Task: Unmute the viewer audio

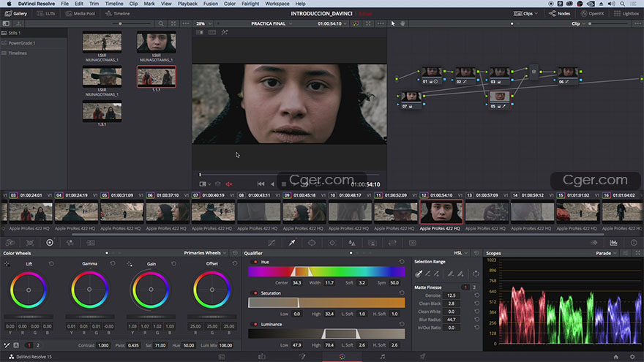Action: click(x=229, y=184)
